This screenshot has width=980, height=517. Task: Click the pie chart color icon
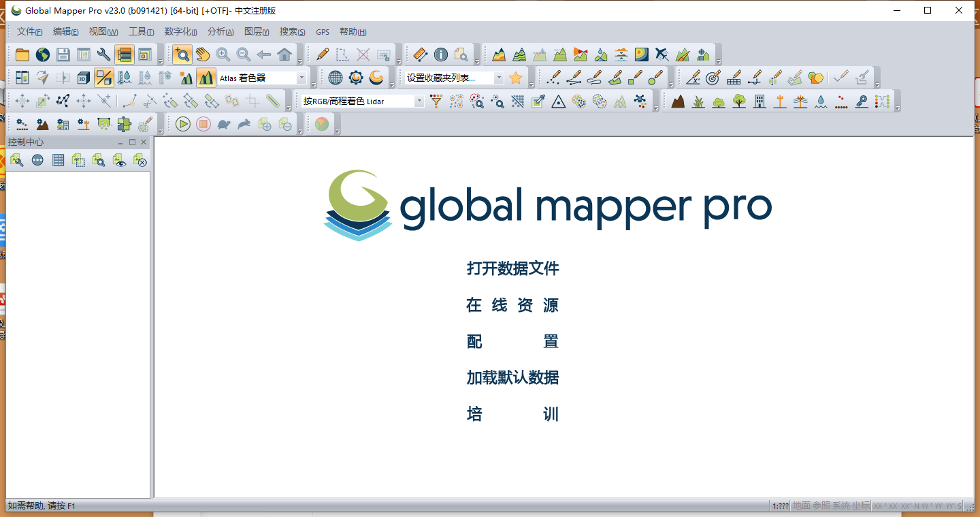(322, 124)
